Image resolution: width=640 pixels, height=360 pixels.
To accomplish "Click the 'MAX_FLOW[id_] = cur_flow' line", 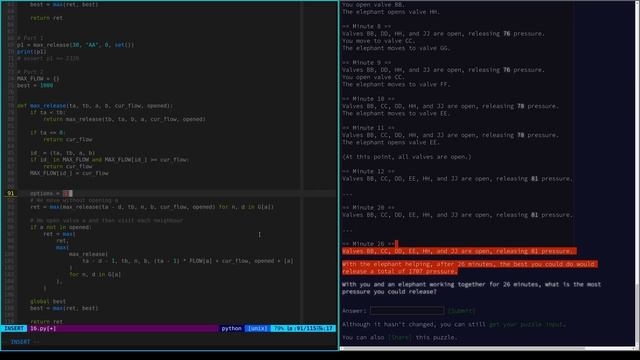I will coord(69,173).
